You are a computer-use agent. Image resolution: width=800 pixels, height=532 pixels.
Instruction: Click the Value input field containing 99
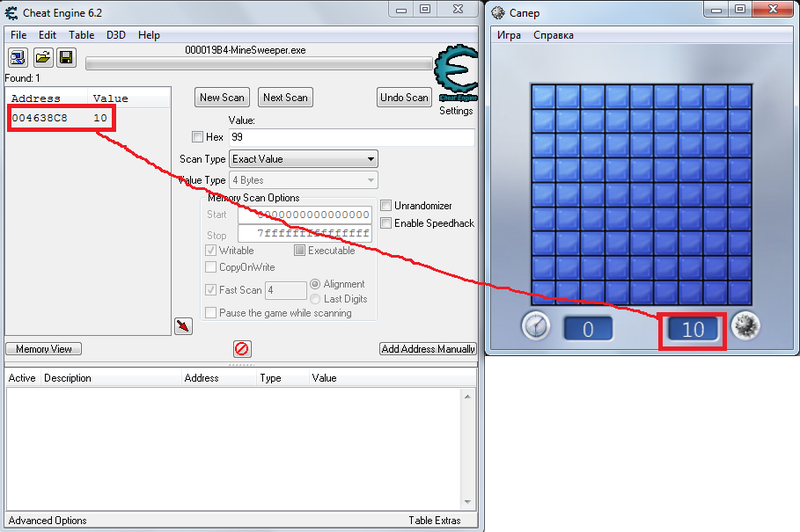tap(352, 137)
